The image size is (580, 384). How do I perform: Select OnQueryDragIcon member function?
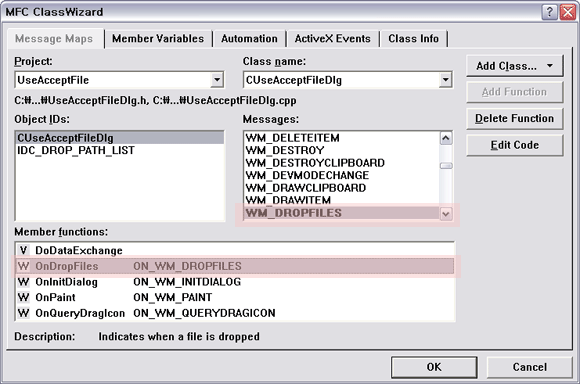click(235, 313)
